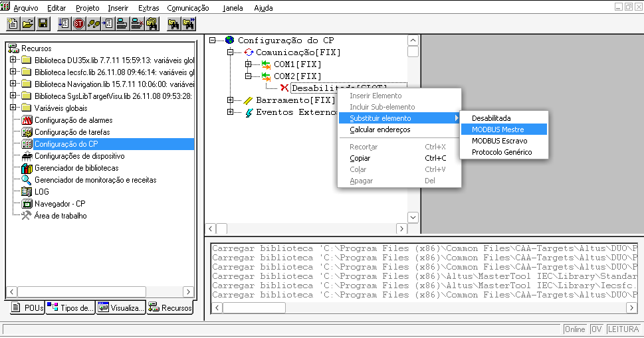Viewport: 644px width, 338px height.
Task: Collapse the Configuração do CP root node
Action: tap(212, 40)
